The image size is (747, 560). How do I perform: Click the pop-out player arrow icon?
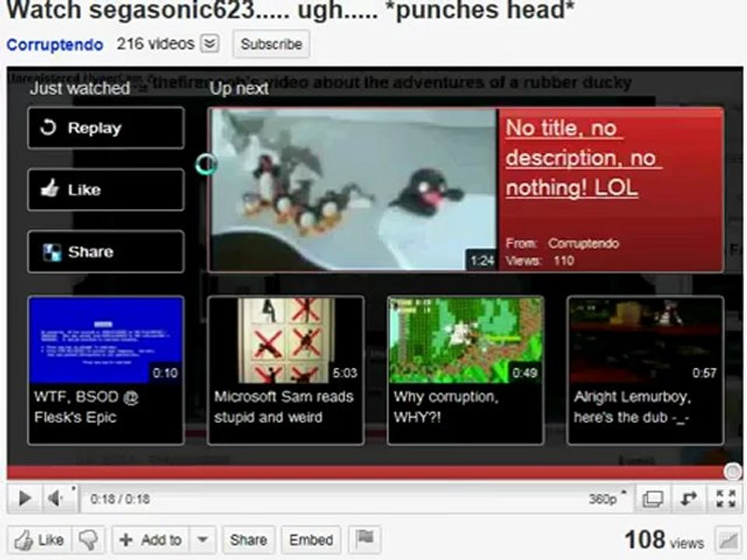pyautogui.click(x=689, y=499)
